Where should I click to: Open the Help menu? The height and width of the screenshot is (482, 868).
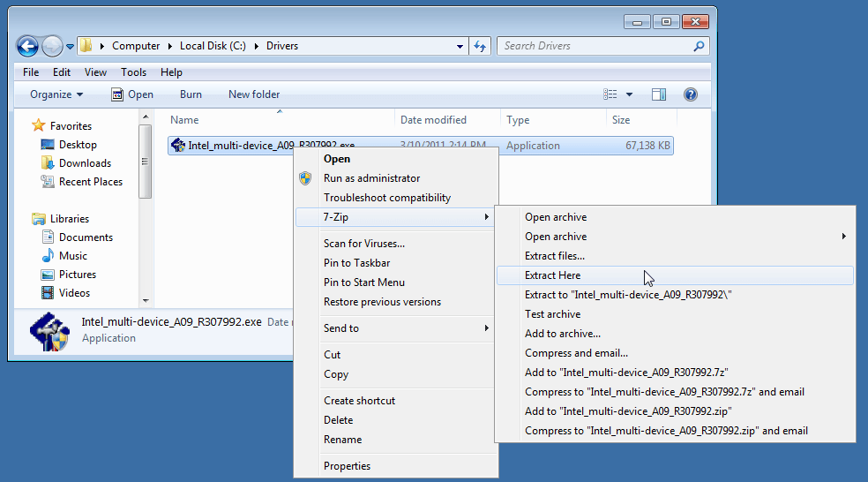(x=171, y=72)
